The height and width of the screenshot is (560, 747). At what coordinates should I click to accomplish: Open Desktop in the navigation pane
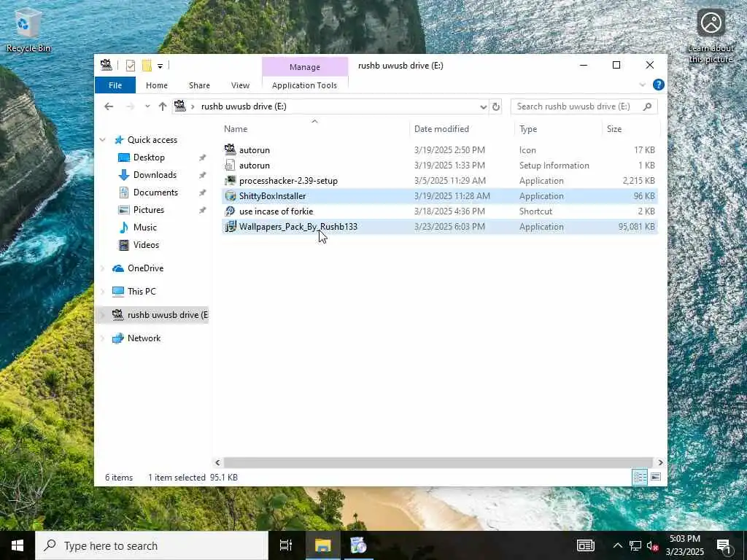[x=149, y=157]
